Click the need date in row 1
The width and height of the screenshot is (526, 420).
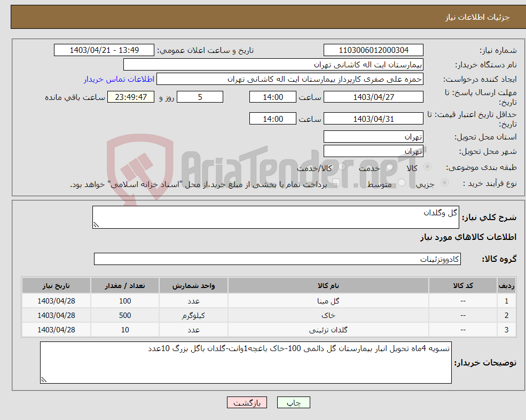coord(56,301)
